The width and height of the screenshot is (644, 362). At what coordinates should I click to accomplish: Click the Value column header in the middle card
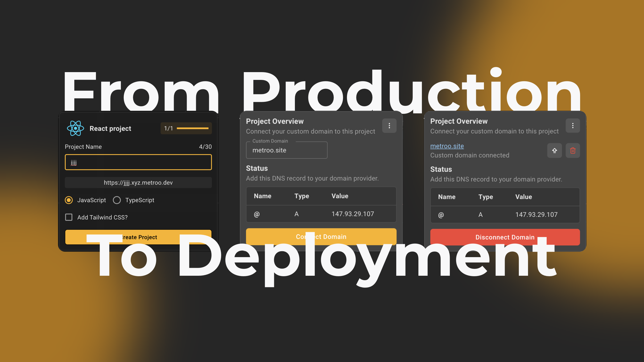pyautogui.click(x=340, y=196)
